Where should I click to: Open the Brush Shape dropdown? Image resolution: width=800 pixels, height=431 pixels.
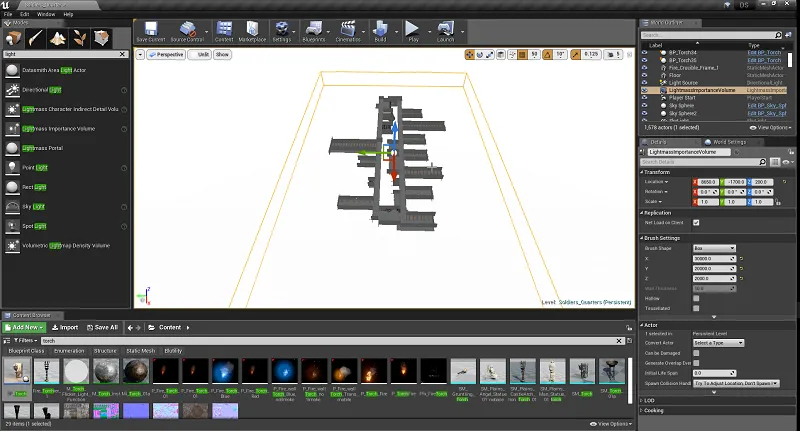[x=714, y=248]
